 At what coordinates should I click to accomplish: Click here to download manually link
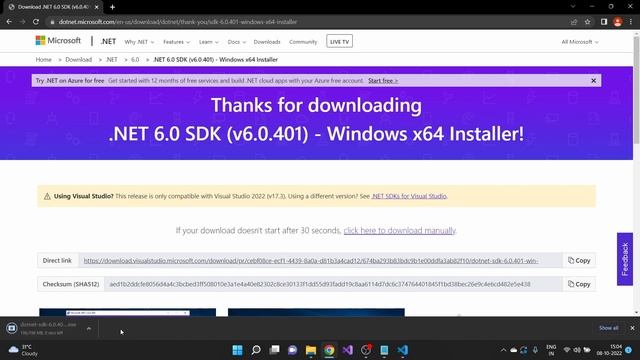click(x=399, y=231)
